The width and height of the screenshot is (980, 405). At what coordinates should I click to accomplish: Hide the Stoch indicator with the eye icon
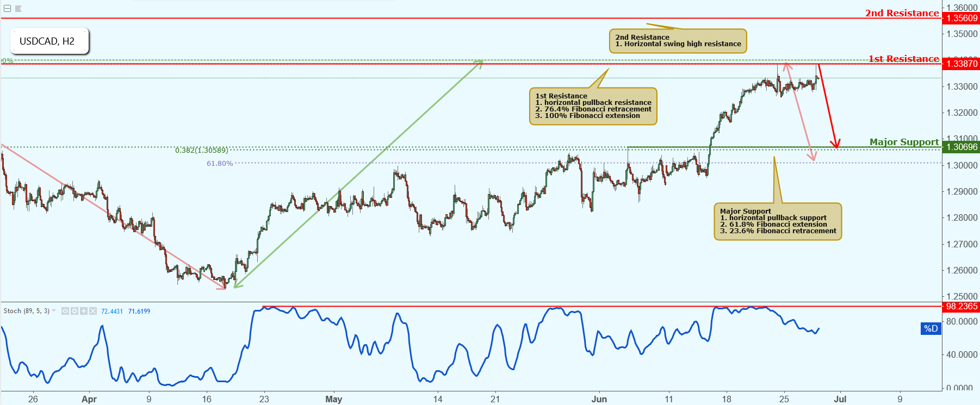tap(65, 311)
